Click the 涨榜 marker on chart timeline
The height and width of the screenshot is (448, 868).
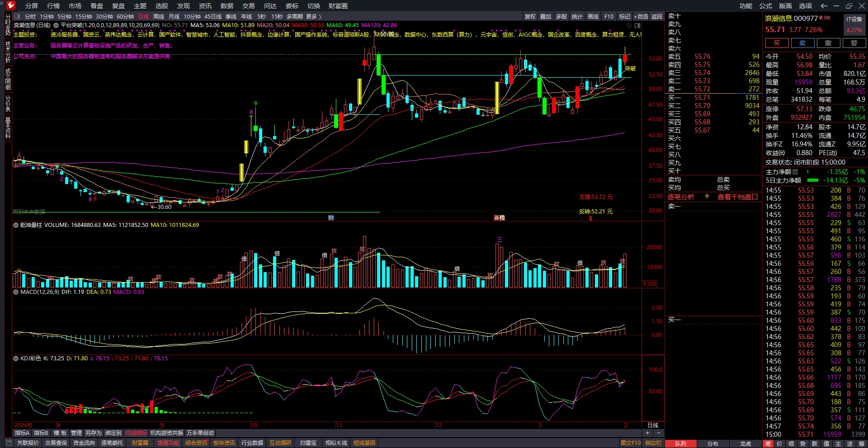tap(499, 218)
